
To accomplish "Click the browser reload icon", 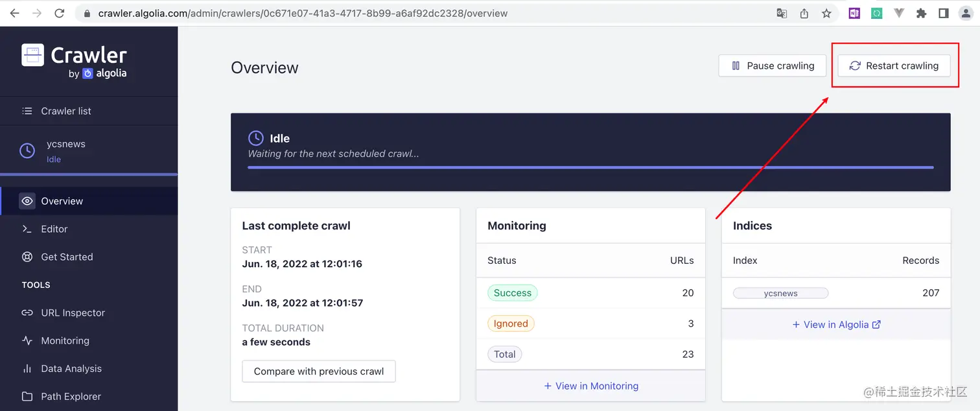I will point(60,13).
